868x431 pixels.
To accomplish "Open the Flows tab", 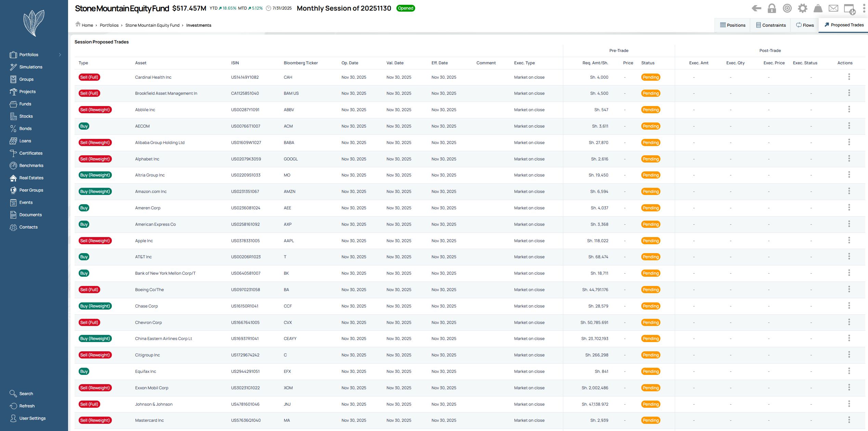I will coord(805,25).
